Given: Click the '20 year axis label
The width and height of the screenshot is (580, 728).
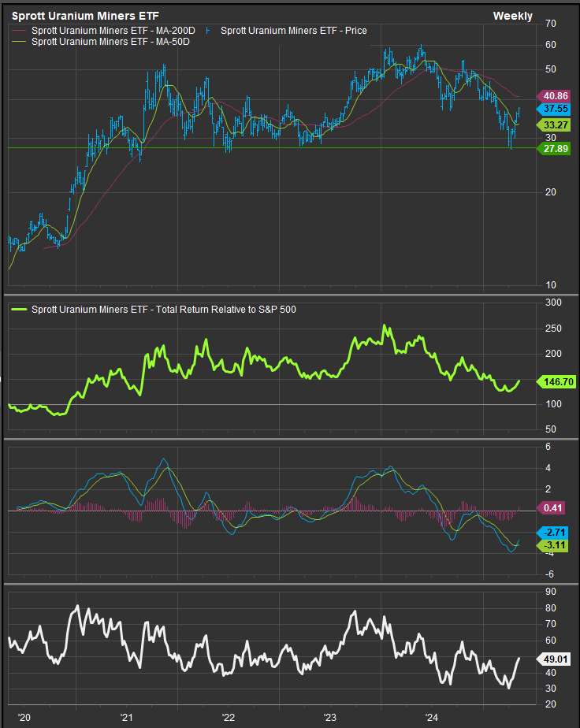Looking at the screenshot, I should pos(24,718).
